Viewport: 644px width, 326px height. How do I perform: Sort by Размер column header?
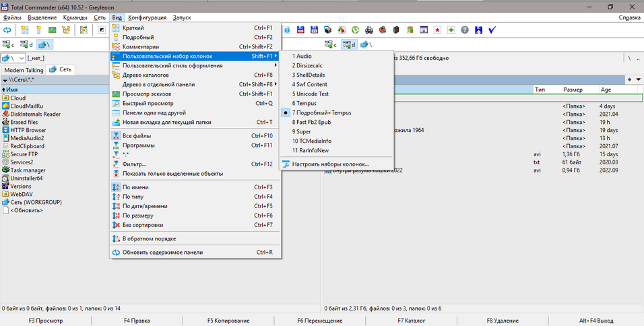pyautogui.click(x=579, y=89)
